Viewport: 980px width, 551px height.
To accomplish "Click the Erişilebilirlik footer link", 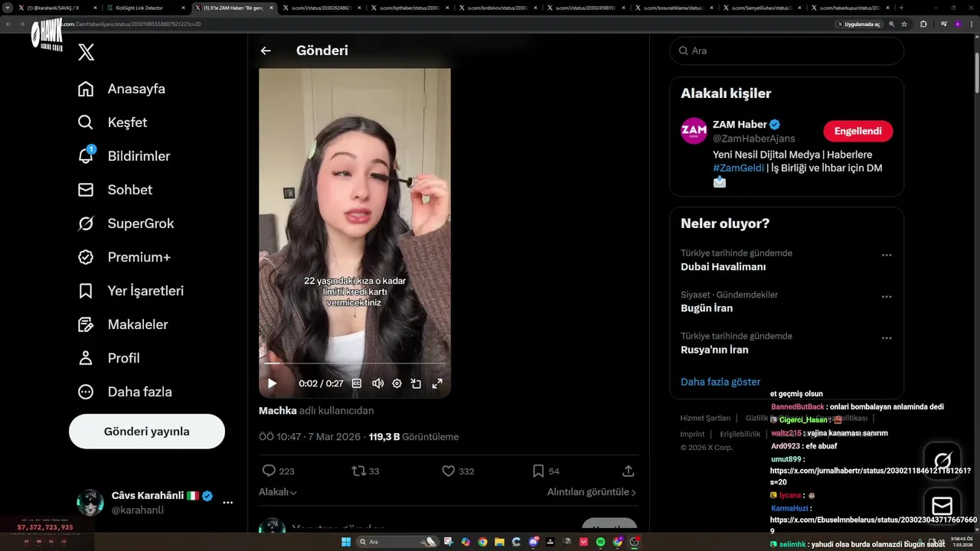I will (740, 434).
